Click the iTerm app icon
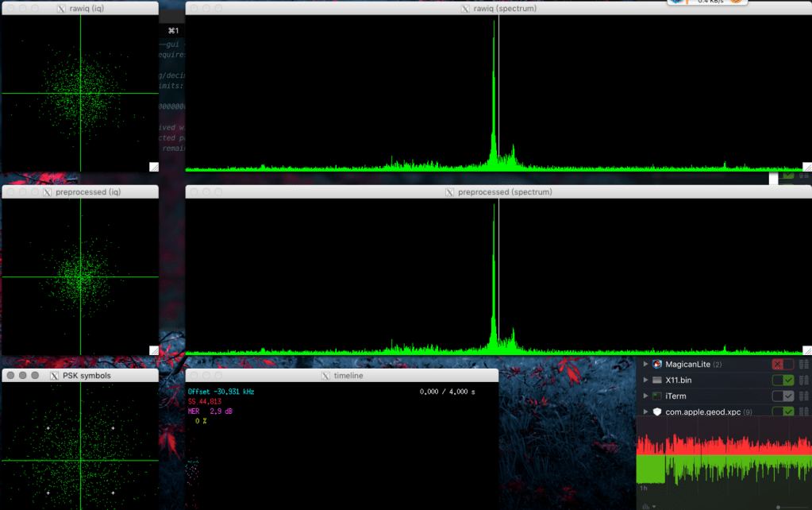This screenshot has height=510, width=812. pyautogui.click(x=657, y=396)
